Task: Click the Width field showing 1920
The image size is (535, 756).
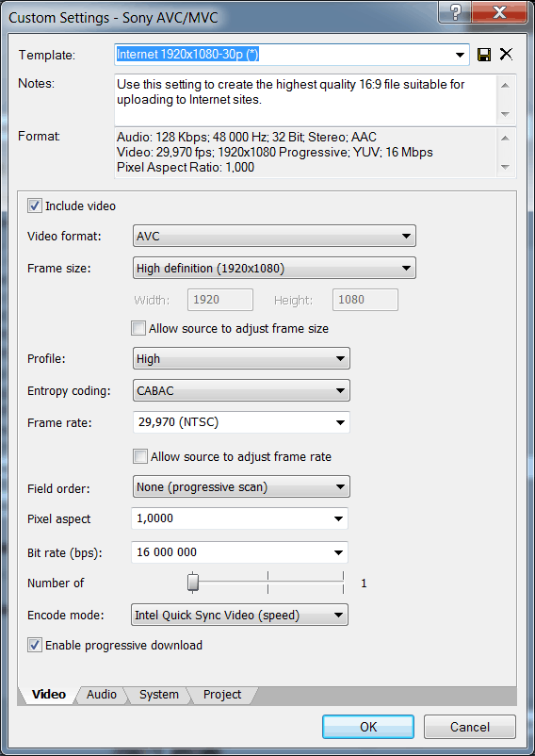Action: pos(220,300)
